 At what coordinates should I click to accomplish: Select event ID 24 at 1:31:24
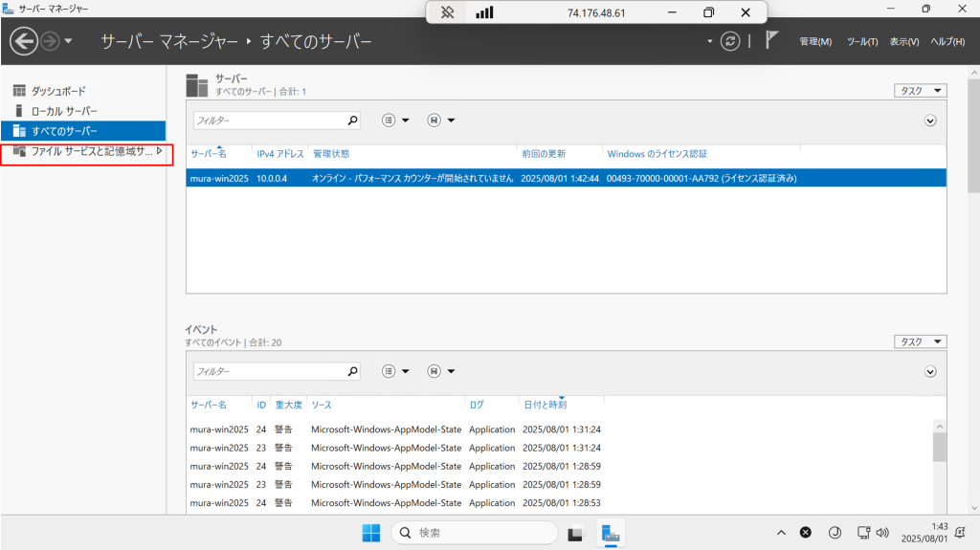[x=559, y=429]
